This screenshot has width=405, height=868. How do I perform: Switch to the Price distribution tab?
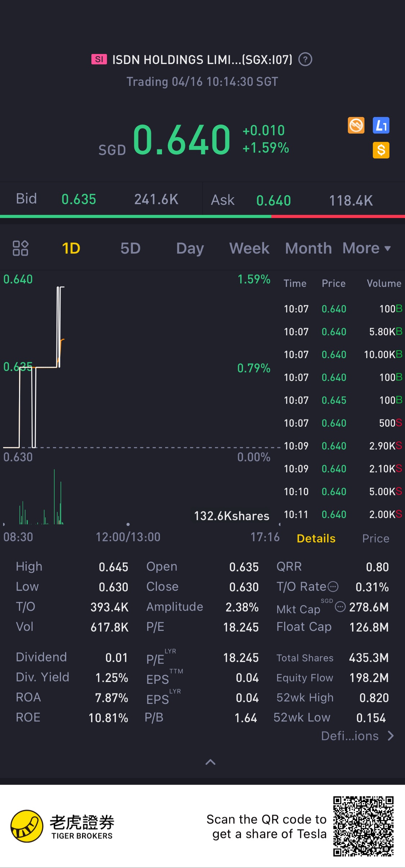point(375,538)
